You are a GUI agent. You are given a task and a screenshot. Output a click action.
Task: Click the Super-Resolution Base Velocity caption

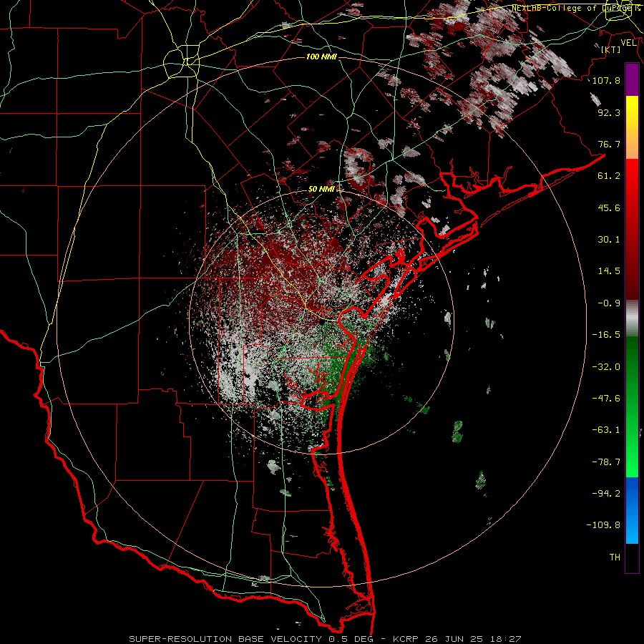tap(326, 639)
